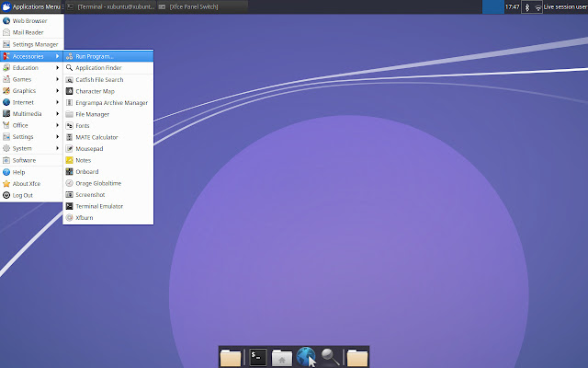Open Help from the menu
This screenshot has width=588, height=368.
[31, 172]
